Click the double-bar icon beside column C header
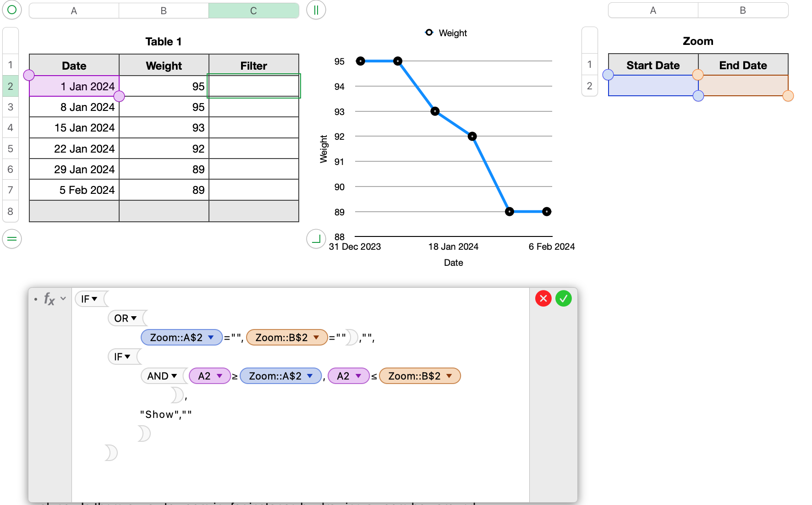Viewport: 812px width, 505px height. (315, 10)
